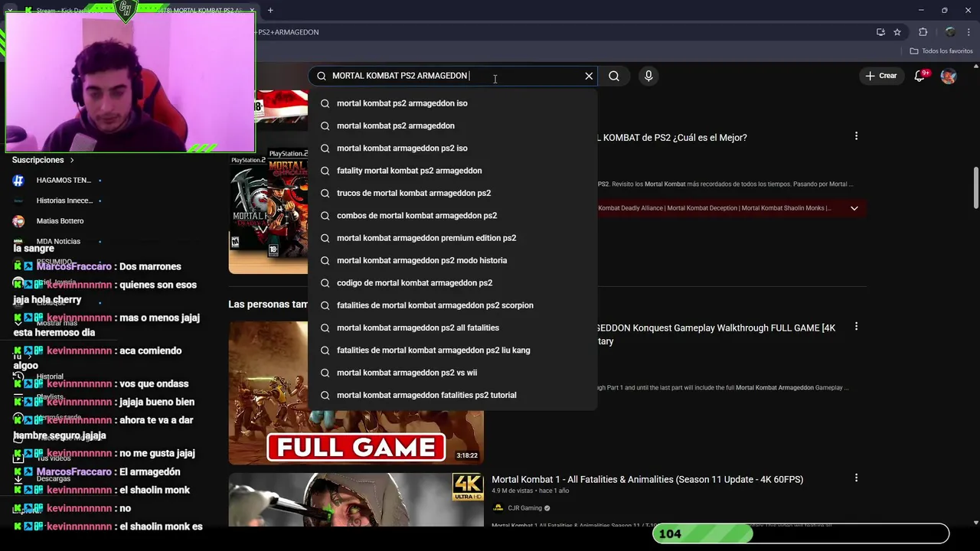The height and width of the screenshot is (551, 980).
Task: Open the 4K Ultra HD fatalities thumbnail
Action: click(356, 500)
